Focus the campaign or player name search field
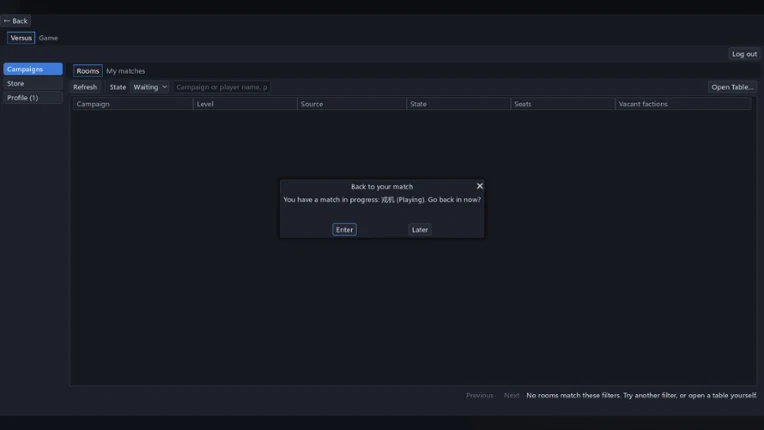Image resolution: width=764 pixels, height=430 pixels. (222, 87)
